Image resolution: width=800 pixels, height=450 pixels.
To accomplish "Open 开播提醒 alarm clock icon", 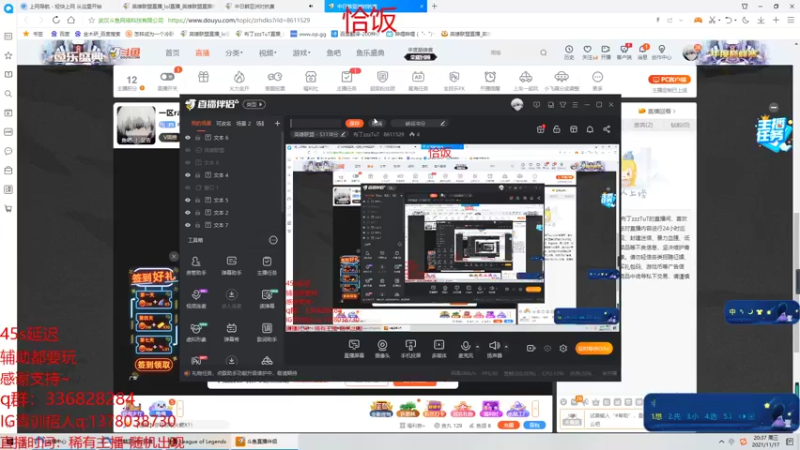I will [x=490, y=81].
